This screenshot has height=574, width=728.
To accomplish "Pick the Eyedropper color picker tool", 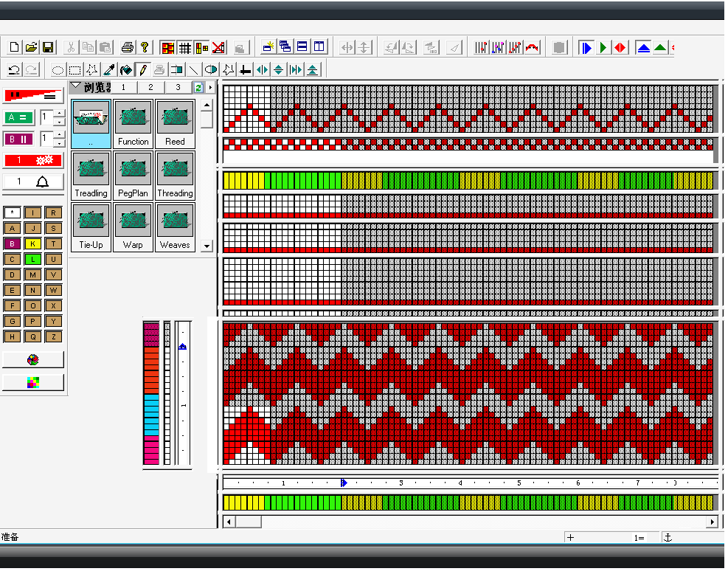I will [x=109, y=70].
